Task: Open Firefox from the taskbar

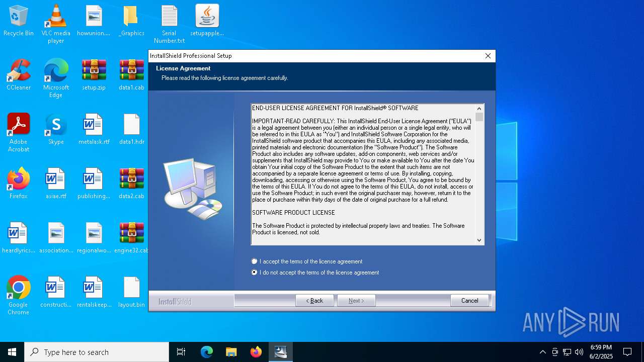Action: click(256, 352)
